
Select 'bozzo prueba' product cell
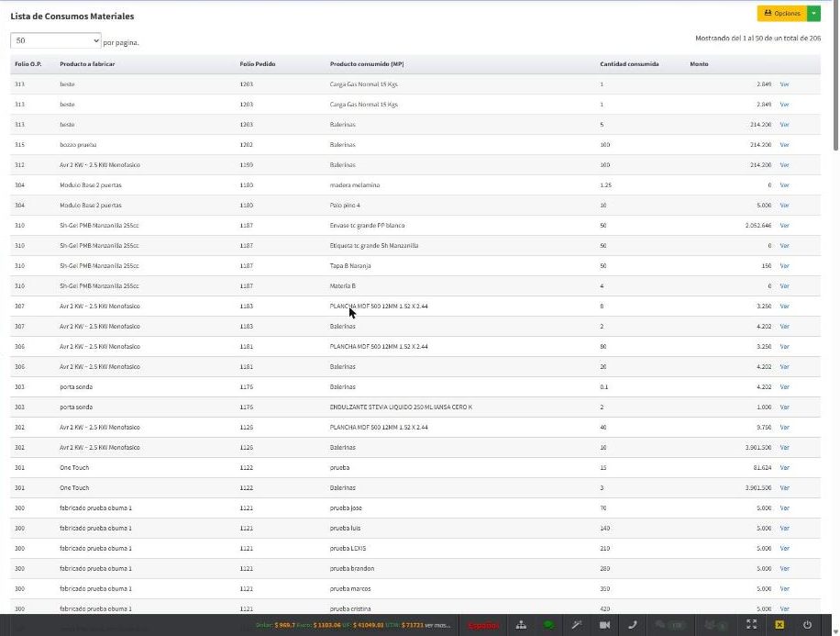point(78,145)
